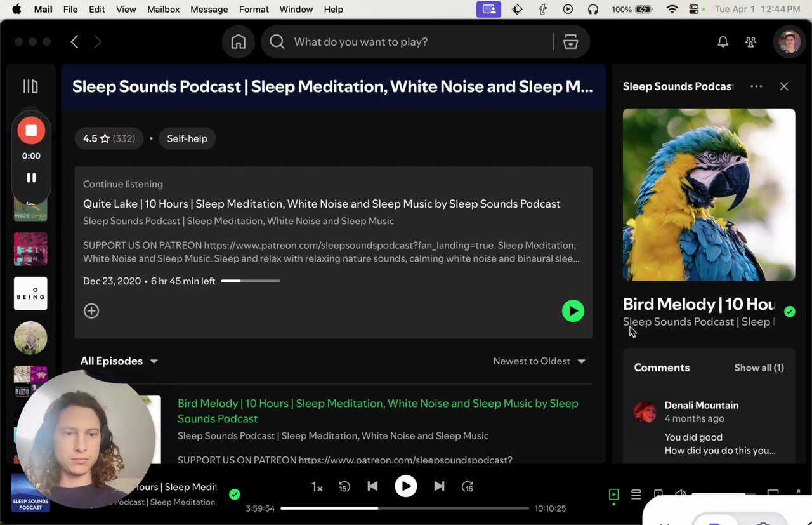
Task: Click the purple screen sharing menu bar icon
Action: tap(488, 10)
